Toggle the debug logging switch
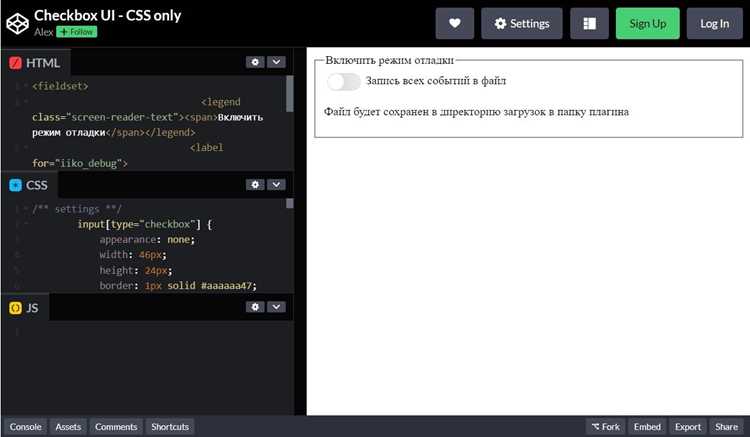Image resolution: width=750 pixels, height=437 pixels. coord(343,81)
